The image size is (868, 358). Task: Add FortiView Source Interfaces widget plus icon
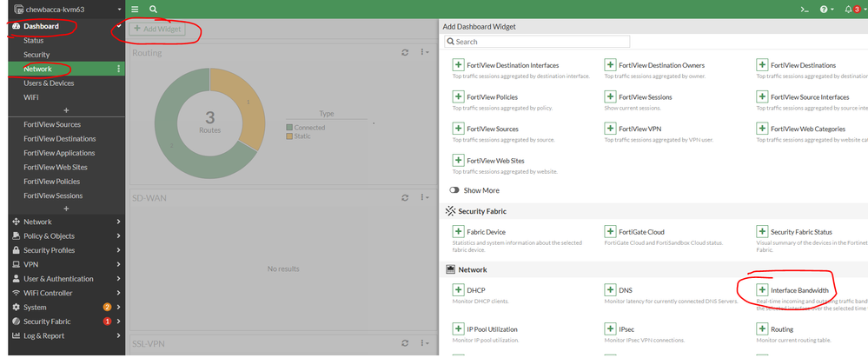point(762,96)
